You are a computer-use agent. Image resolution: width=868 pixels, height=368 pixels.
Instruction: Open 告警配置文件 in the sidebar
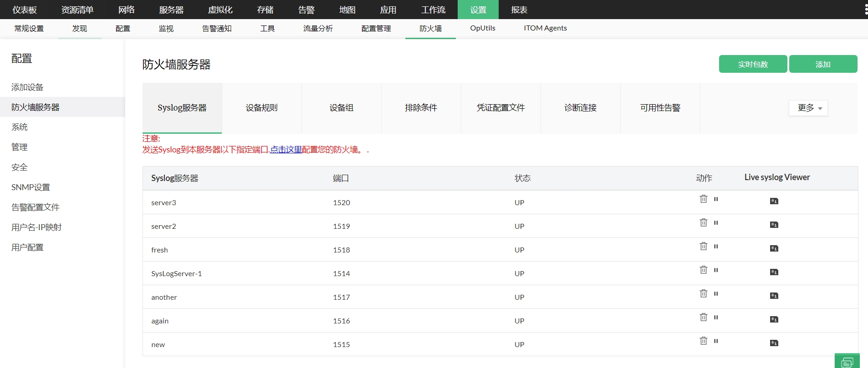36,207
